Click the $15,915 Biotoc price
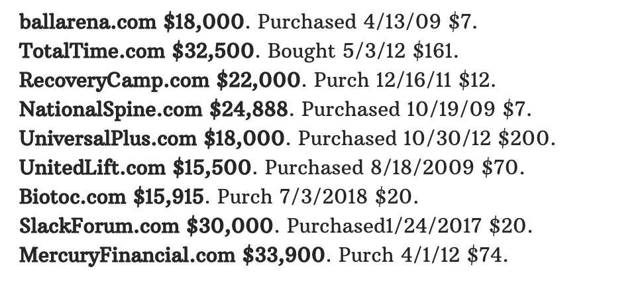The height and width of the screenshot is (285, 644). 168,197
